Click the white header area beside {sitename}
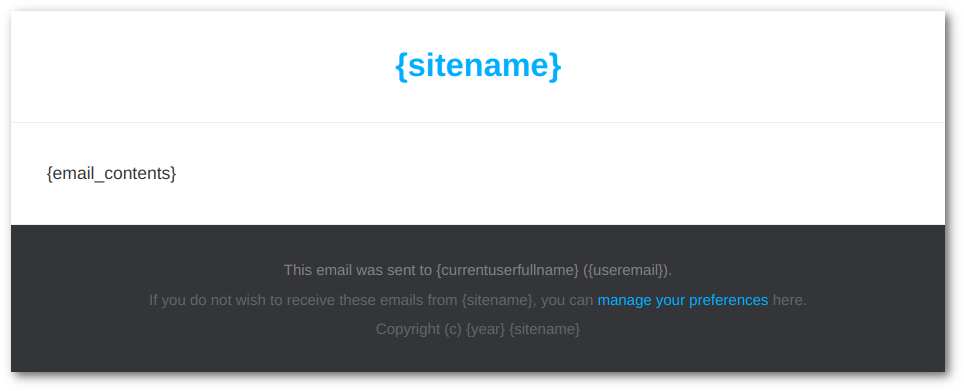 738,66
